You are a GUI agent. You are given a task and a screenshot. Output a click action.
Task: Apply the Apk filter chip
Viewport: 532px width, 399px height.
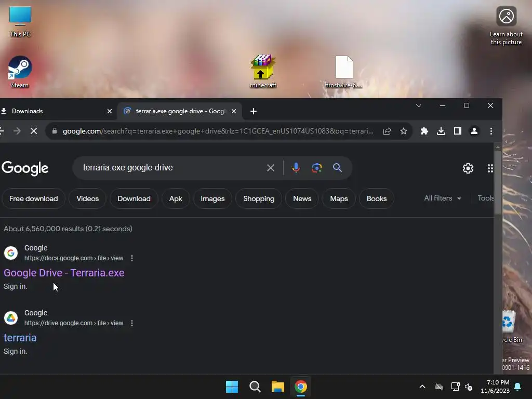pos(176,198)
